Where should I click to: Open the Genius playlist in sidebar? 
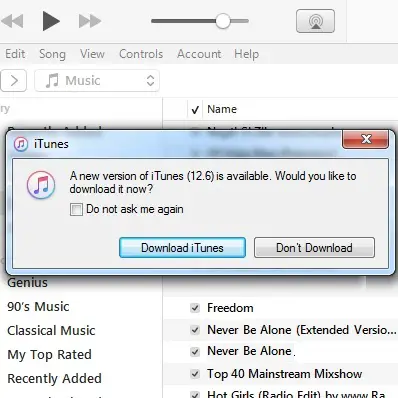point(28,283)
